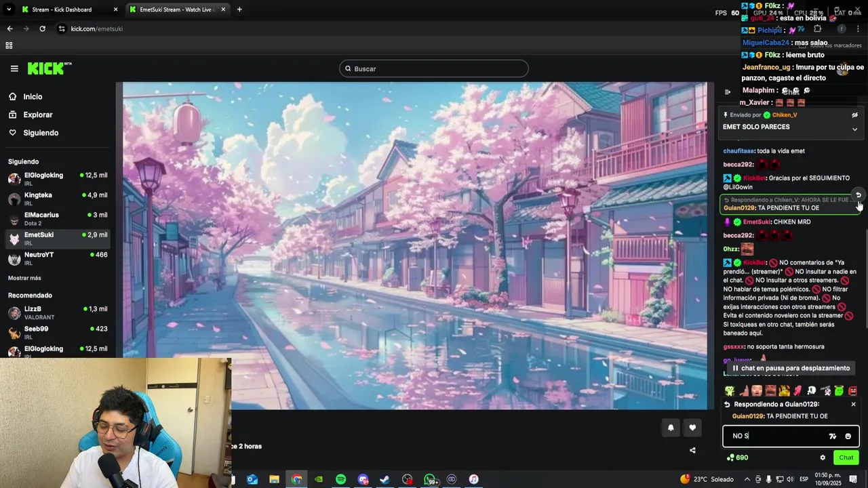Reload the page
The width and height of the screenshot is (868, 488).
(x=42, y=28)
